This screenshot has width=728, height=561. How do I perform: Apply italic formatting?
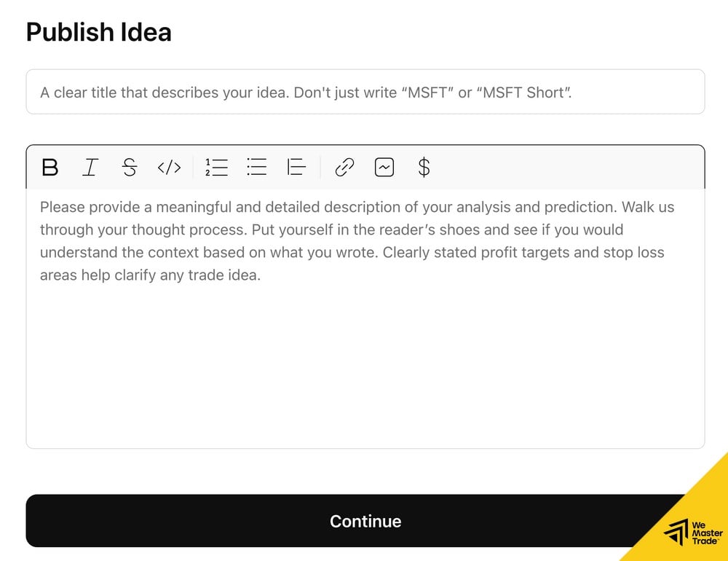(x=90, y=168)
